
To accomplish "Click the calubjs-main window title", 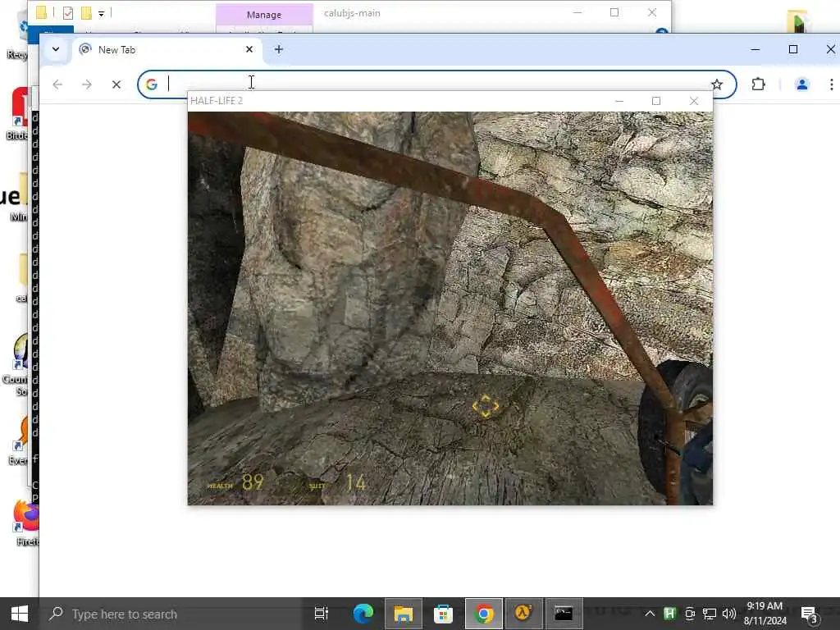I will (352, 13).
